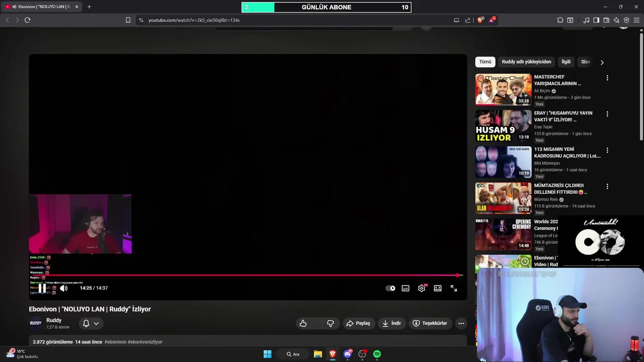Open the Ruddy channel avatar
The width and height of the screenshot is (644, 362).
click(36, 323)
